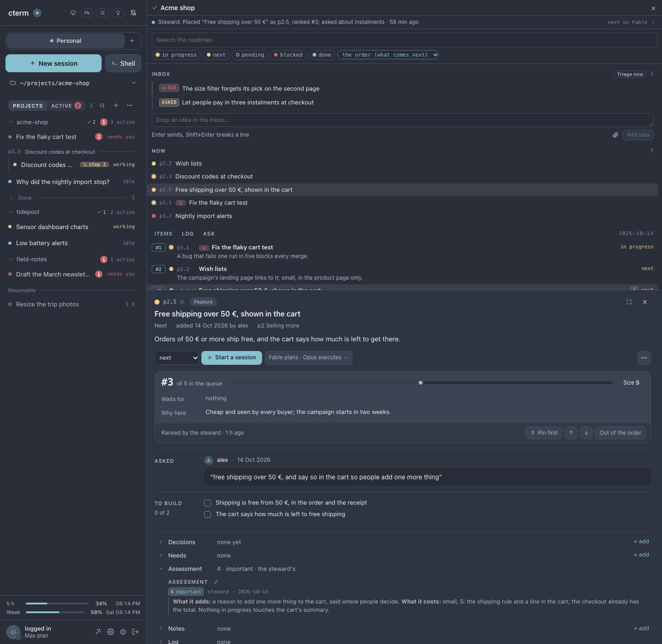
Task: Open the ~/projects/acme-shop folder dropdown
Action: [x=74, y=83]
